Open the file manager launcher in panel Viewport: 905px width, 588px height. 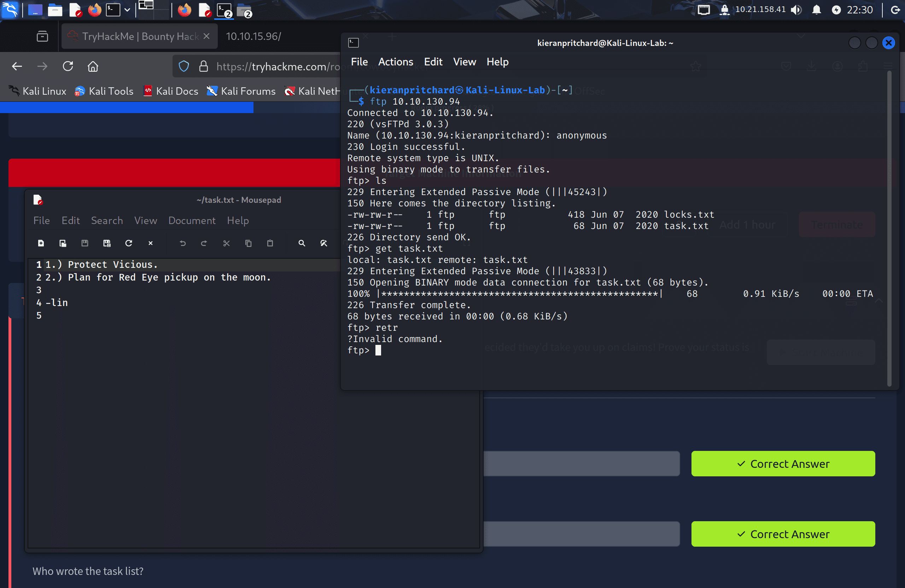tap(55, 10)
